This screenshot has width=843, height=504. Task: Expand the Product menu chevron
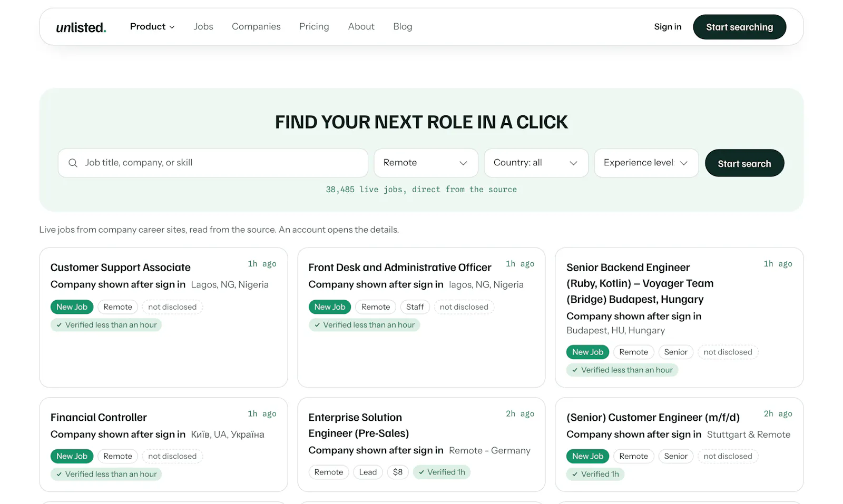click(x=172, y=27)
